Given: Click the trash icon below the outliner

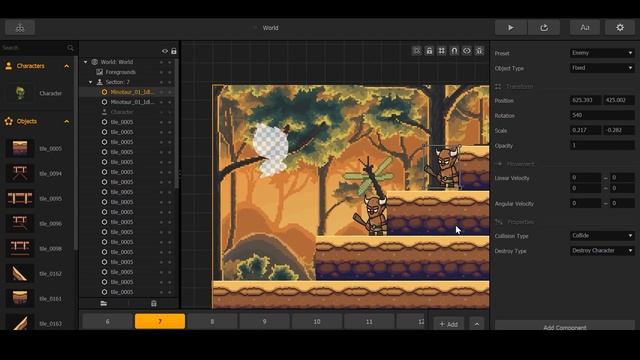Looking at the screenshot, I should 153,303.
